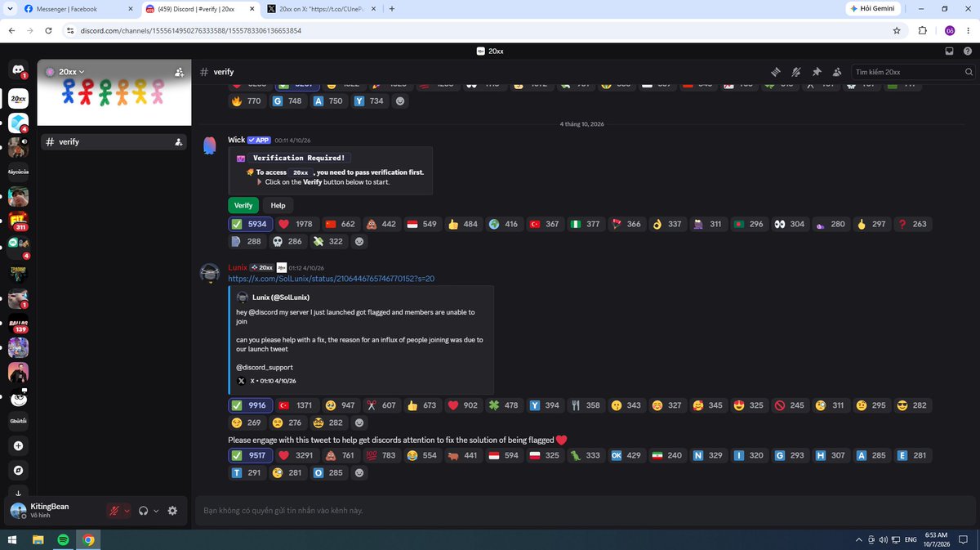Open Spotify from the taskbar
Screen dimensions: 980x550
point(64,540)
